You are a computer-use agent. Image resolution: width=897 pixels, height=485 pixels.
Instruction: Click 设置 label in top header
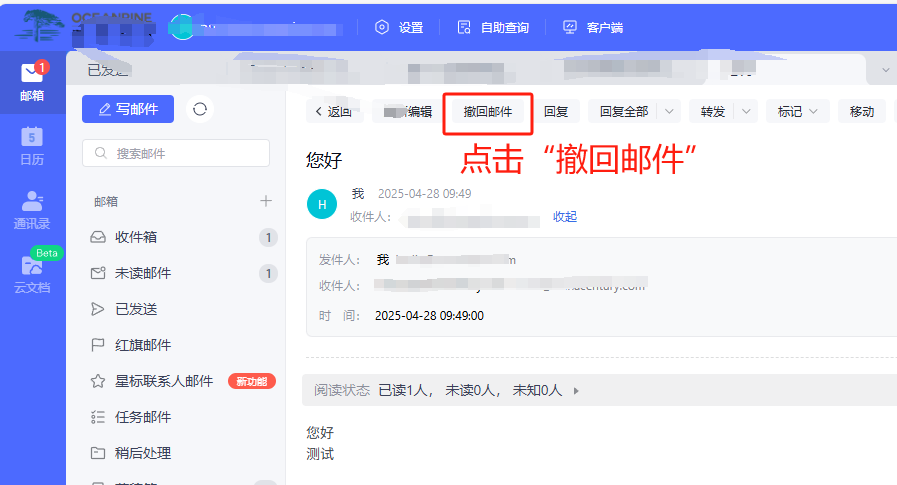pyautogui.click(x=411, y=27)
